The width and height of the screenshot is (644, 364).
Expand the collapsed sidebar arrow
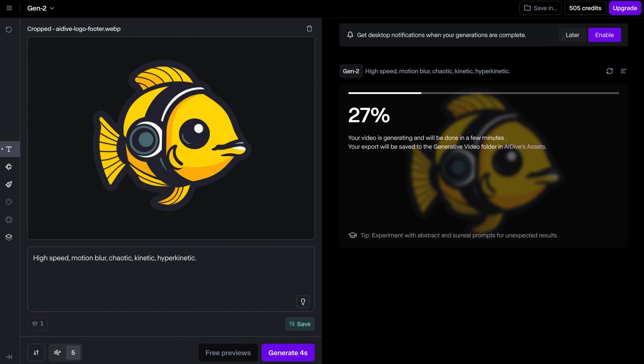click(9, 357)
